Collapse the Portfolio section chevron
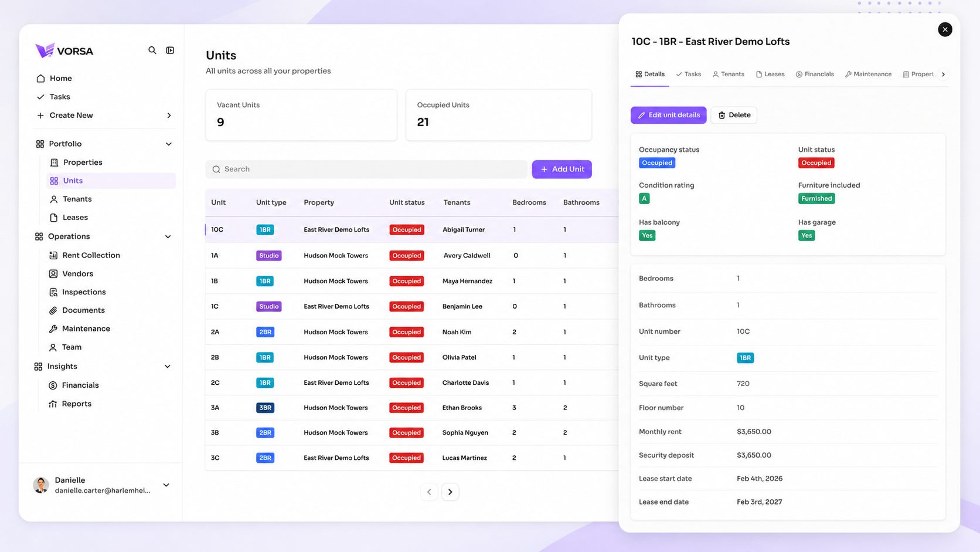This screenshot has width=980, height=552. pos(169,144)
